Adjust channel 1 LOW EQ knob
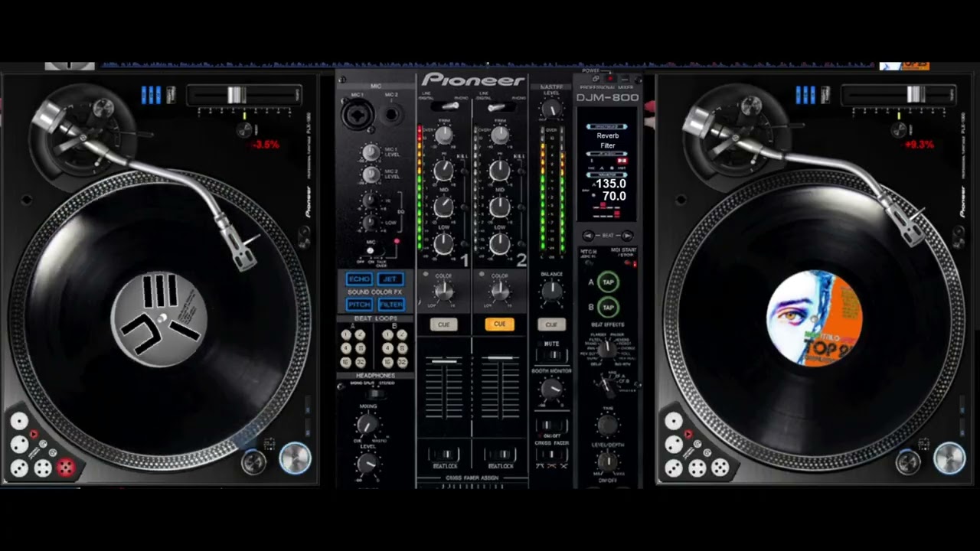The height and width of the screenshot is (551, 980). coord(444,243)
